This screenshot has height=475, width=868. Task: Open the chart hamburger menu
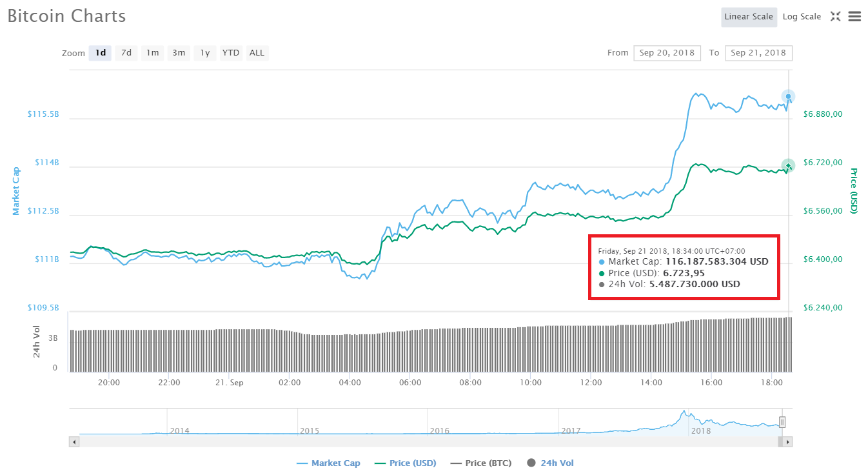coord(854,17)
